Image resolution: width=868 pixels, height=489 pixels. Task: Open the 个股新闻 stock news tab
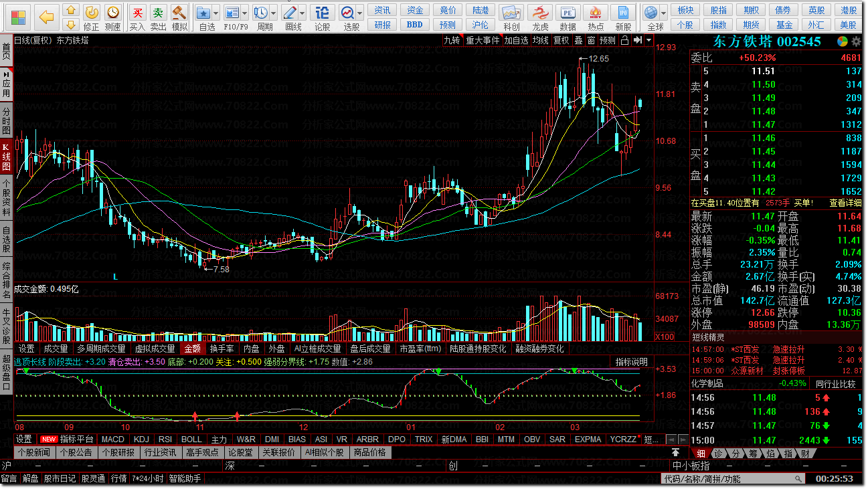[x=34, y=452]
